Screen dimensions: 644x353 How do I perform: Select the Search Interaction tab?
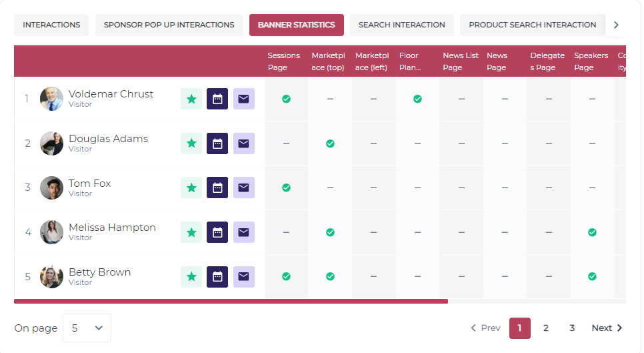(401, 25)
